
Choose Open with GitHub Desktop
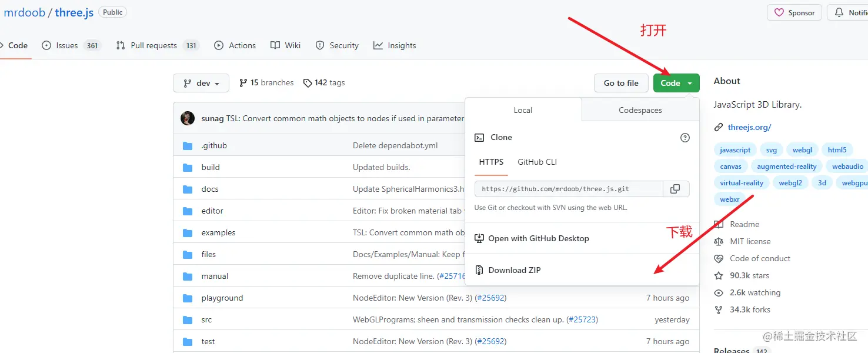tap(538, 238)
